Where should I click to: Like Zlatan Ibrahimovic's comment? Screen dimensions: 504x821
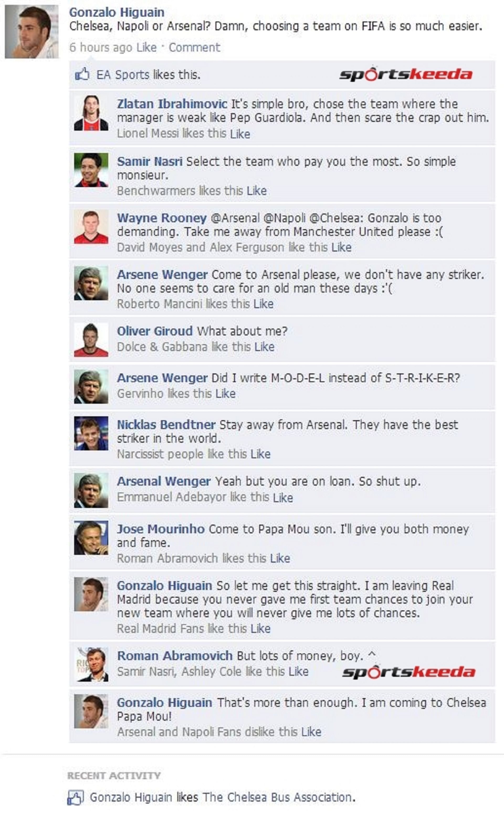[x=240, y=134]
